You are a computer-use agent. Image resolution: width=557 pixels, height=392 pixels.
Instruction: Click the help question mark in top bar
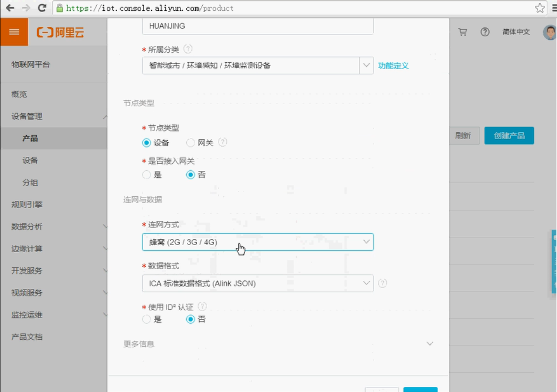[485, 32]
